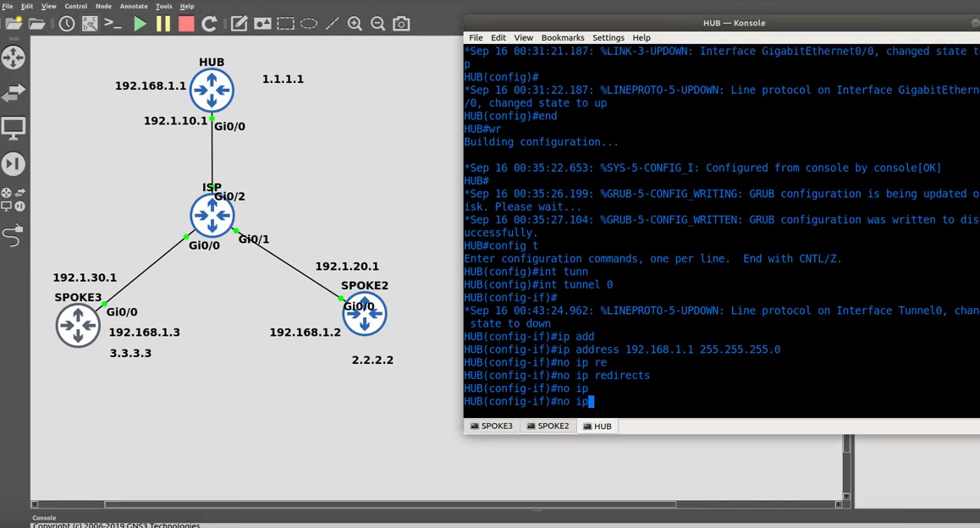Click the horizontal scrollbar under the topology

point(389,504)
